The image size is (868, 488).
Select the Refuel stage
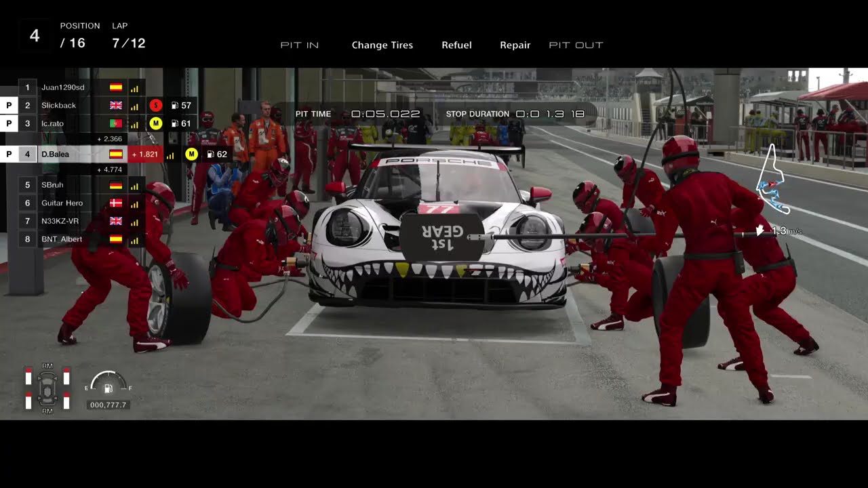(x=456, y=45)
